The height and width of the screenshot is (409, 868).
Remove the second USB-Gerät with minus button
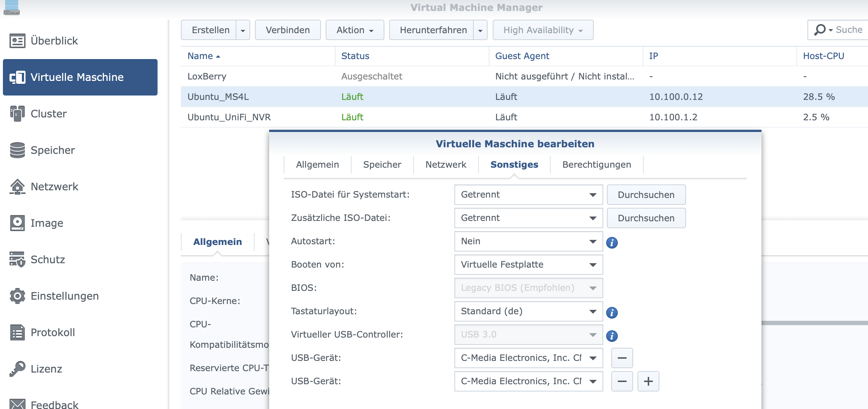[x=622, y=381]
